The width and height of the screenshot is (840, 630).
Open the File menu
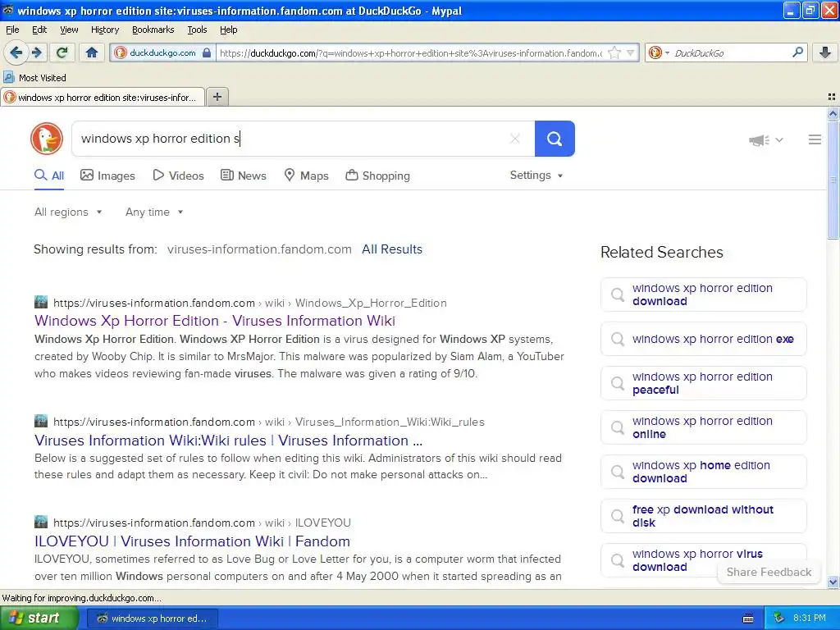click(x=12, y=30)
